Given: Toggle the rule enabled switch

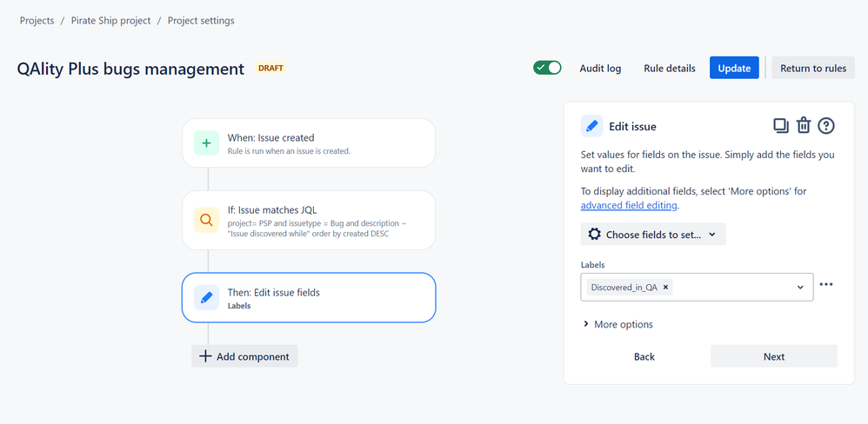Looking at the screenshot, I should (547, 68).
